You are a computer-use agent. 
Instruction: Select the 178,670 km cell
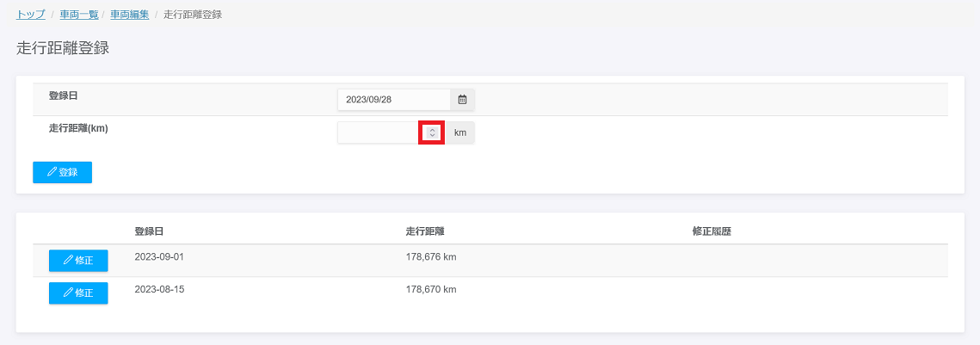[x=430, y=289]
